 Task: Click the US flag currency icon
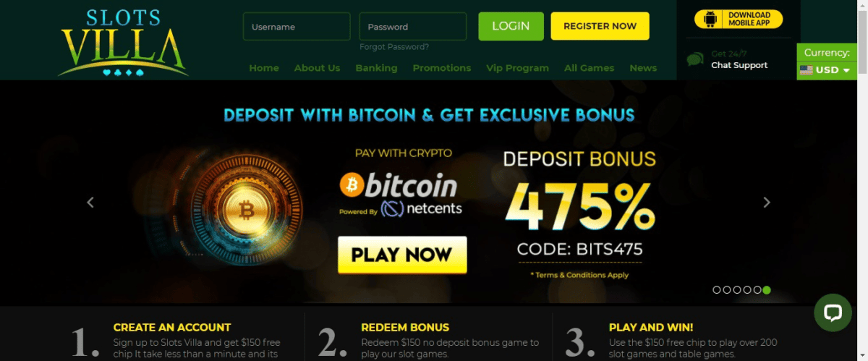(x=806, y=70)
